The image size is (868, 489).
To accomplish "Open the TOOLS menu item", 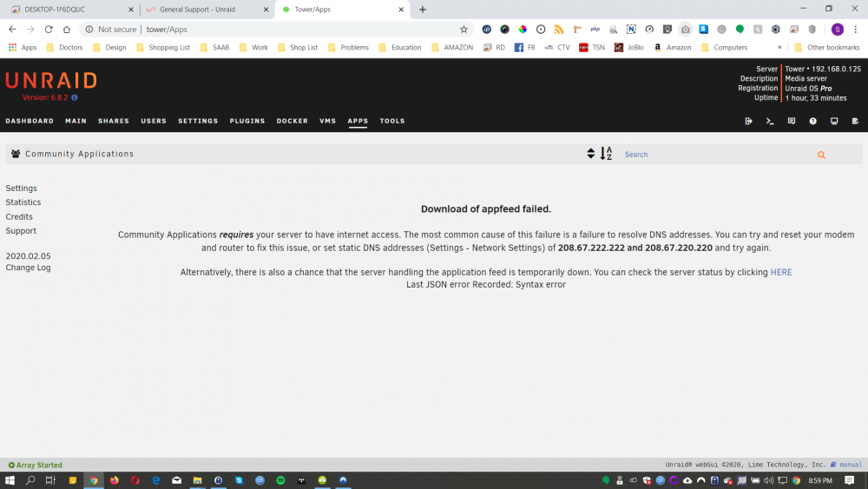I will pyautogui.click(x=392, y=121).
